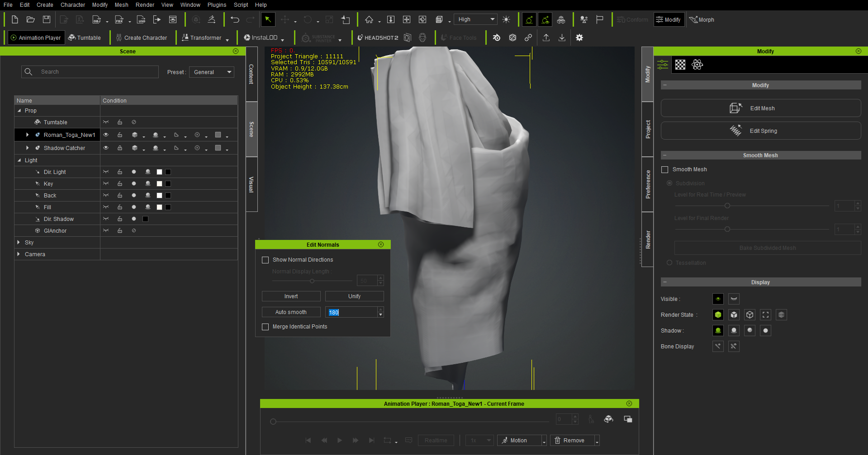Expand the Shadow Catcher tree item

pos(27,148)
